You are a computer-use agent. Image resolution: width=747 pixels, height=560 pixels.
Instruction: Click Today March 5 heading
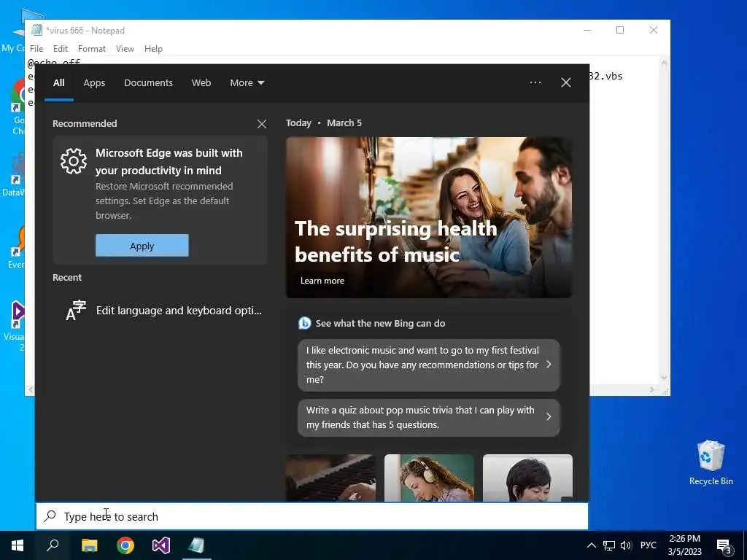coord(323,122)
